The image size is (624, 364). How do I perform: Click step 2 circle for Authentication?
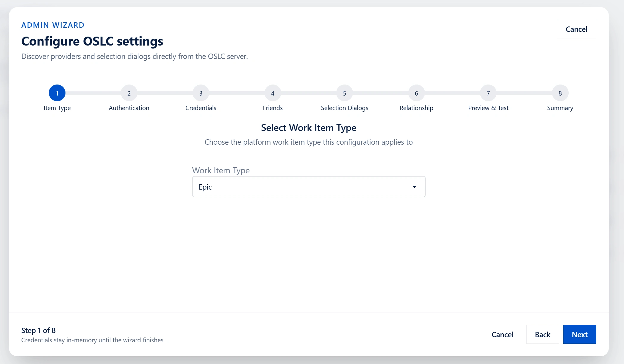[129, 93]
